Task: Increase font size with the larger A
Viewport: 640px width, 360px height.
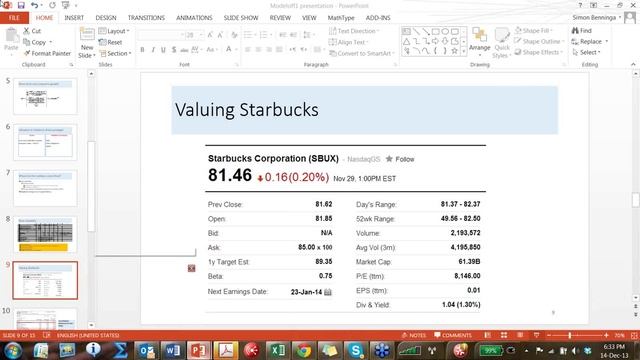Action: point(210,35)
